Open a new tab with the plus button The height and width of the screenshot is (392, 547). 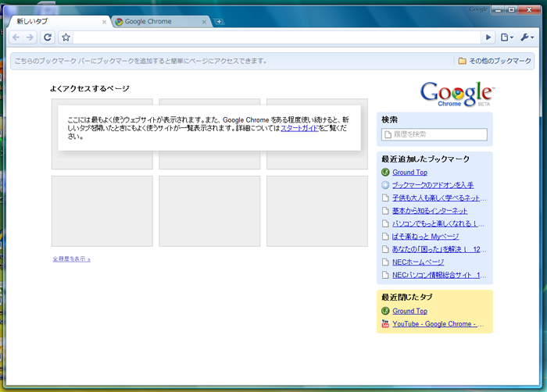tap(219, 22)
